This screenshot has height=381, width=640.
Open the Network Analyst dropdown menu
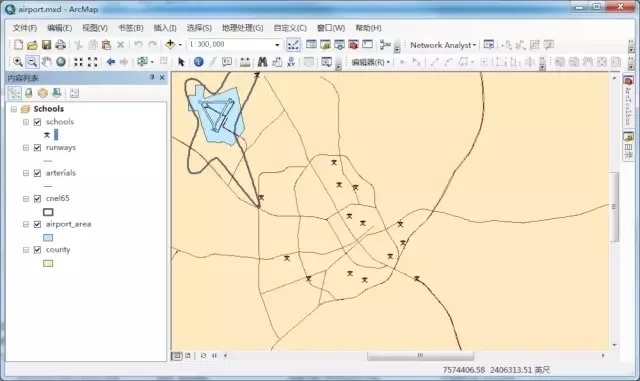pos(443,45)
